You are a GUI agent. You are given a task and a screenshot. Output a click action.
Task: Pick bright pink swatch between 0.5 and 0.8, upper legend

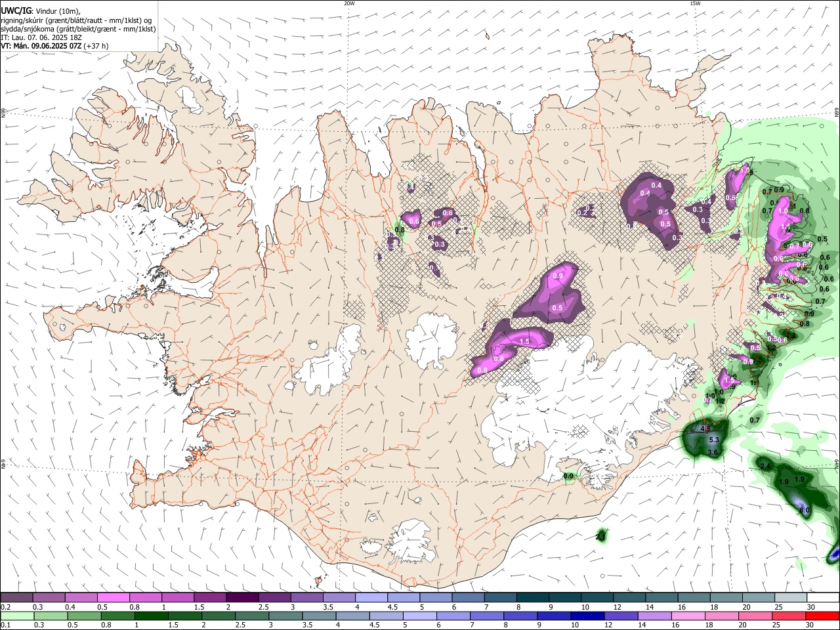click(x=113, y=598)
